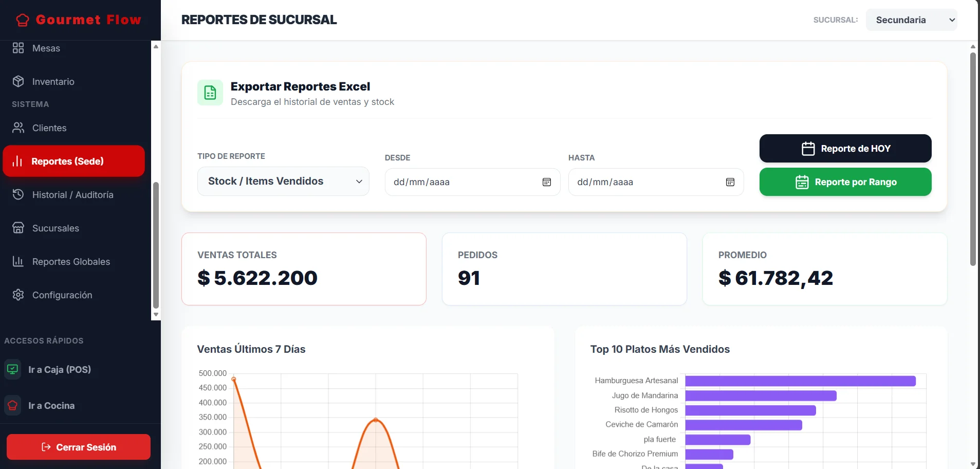Viewport: 980px width, 469px height.
Task: Click the Configuración gear icon
Action: click(19, 295)
